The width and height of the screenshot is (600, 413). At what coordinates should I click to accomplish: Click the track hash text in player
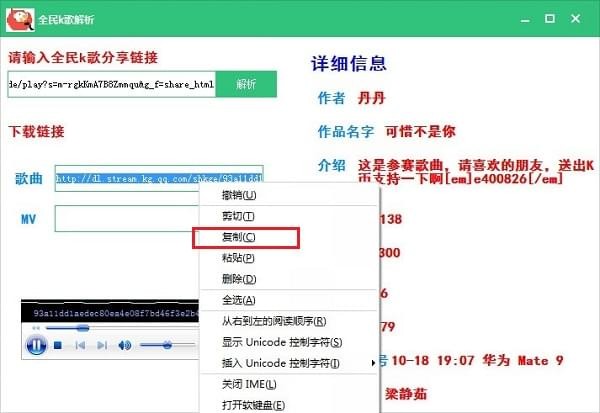click(116, 313)
